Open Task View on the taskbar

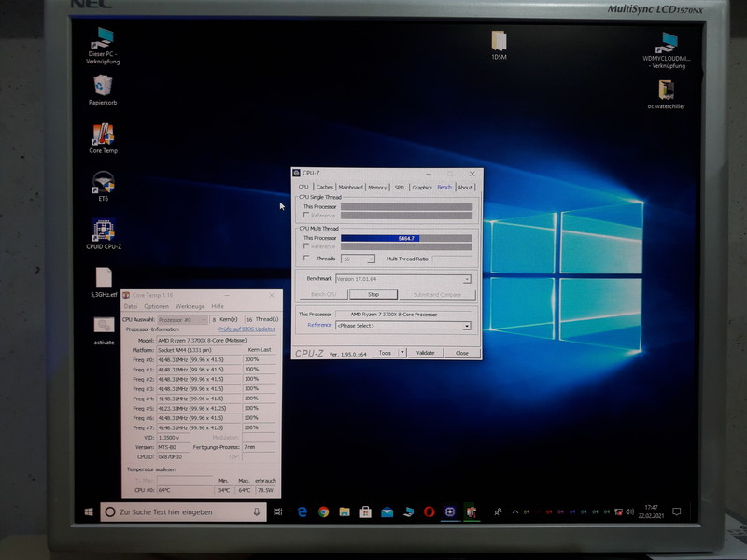(278, 511)
